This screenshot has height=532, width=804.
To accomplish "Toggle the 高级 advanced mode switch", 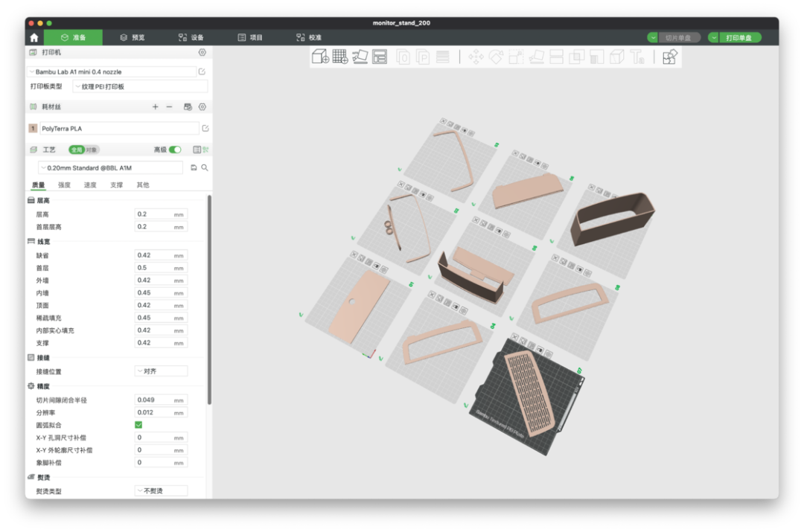I will click(x=175, y=150).
